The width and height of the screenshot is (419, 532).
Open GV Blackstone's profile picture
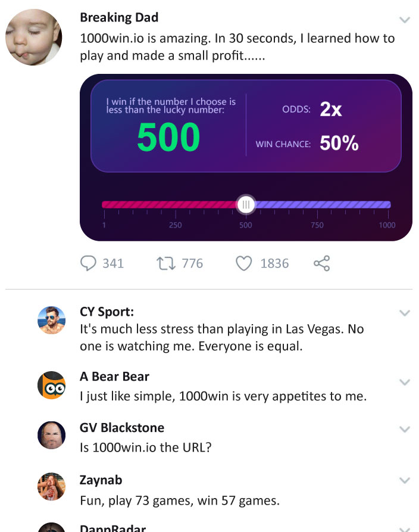point(51,435)
